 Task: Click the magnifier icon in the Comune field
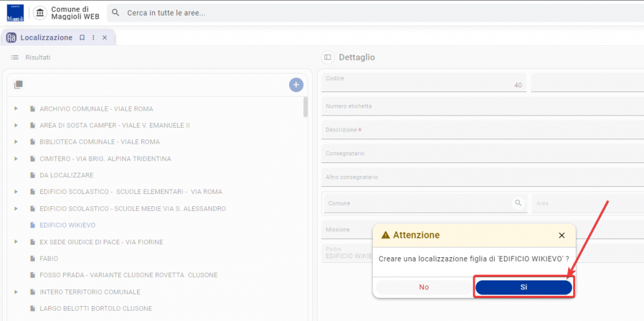point(518,202)
